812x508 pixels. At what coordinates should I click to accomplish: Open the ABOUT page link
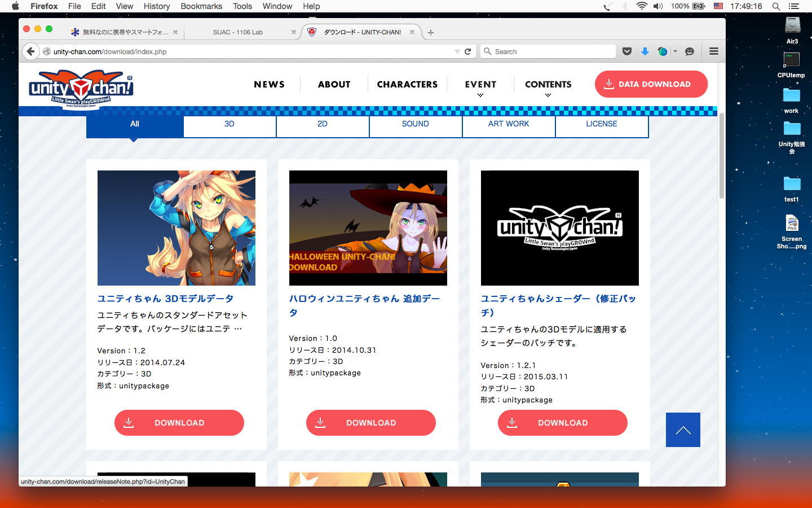(x=334, y=84)
